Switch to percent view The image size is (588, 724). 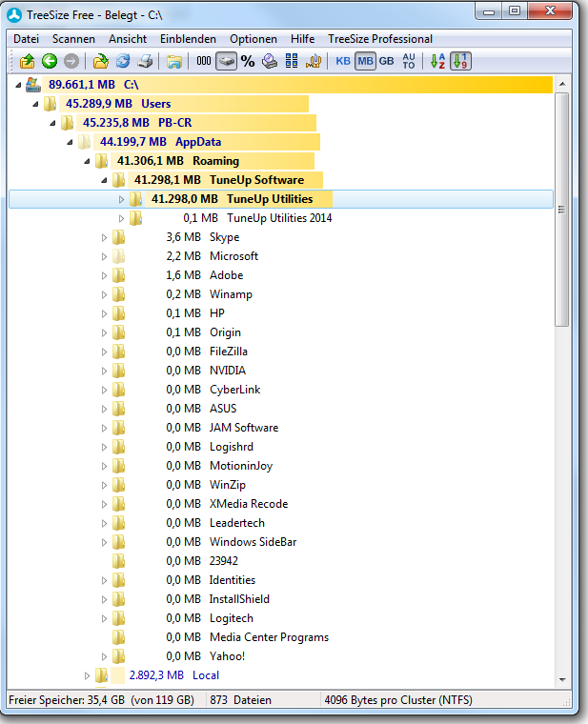(x=248, y=61)
